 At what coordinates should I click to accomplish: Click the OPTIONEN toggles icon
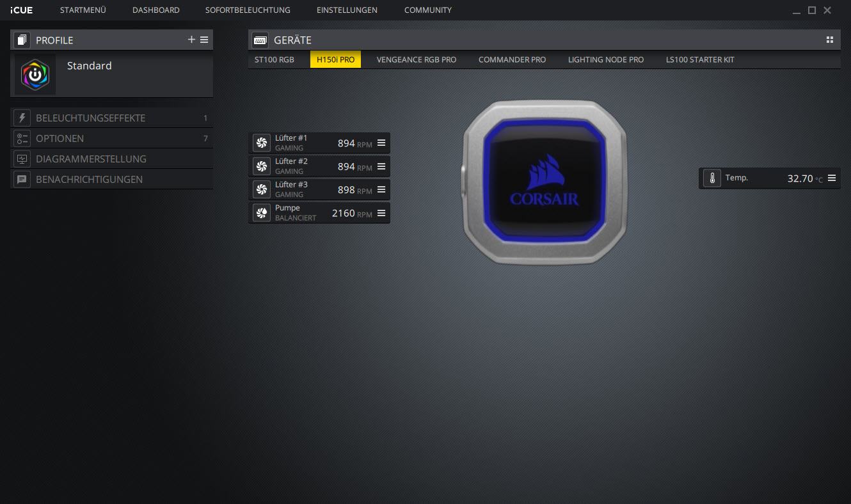pyautogui.click(x=22, y=138)
